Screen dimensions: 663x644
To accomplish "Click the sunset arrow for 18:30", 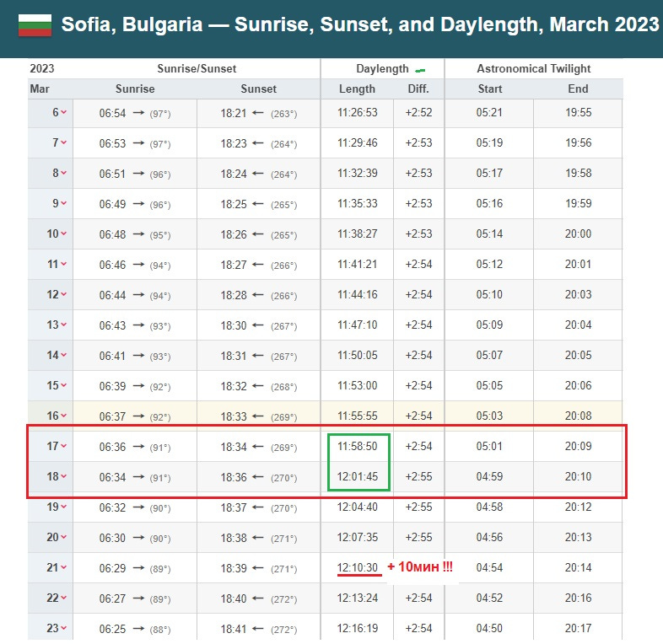I will (258, 325).
